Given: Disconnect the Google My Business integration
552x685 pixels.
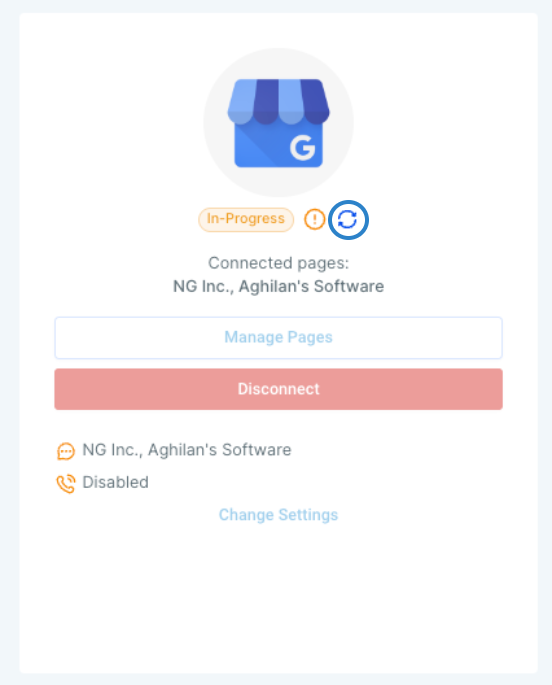Looking at the screenshot, I should pyautogui.click(x=279, y=389).
